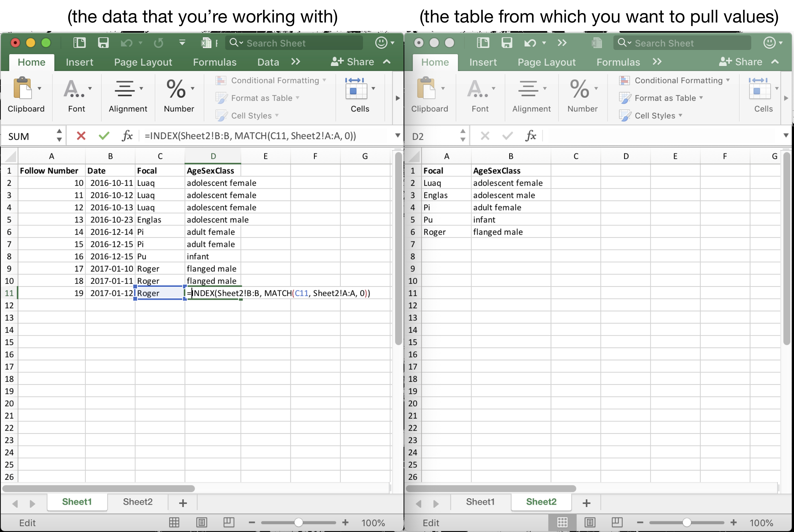Add new sheet with plus in left window
The height and width of the screenshot is (532, 794).
coord(183,503)
